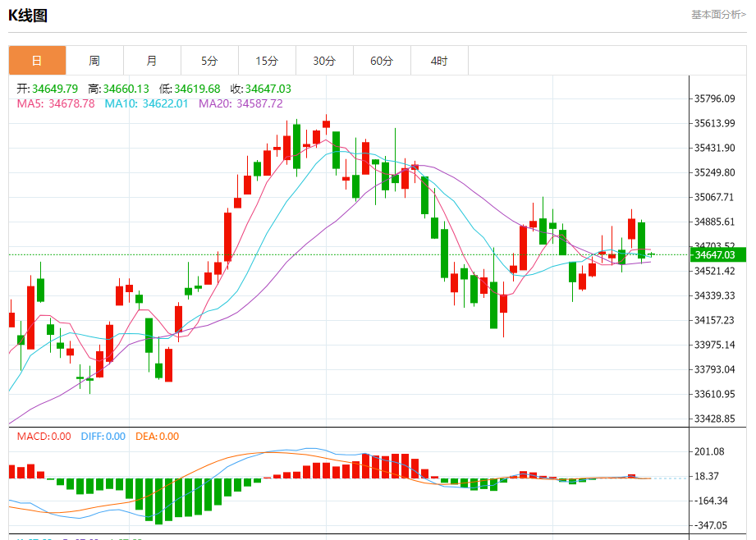The height and width of the screenshot is (540, 756).
Task: Click the 33610.95 price axis label
Action: pyautogui.click(x=714, y=394)
